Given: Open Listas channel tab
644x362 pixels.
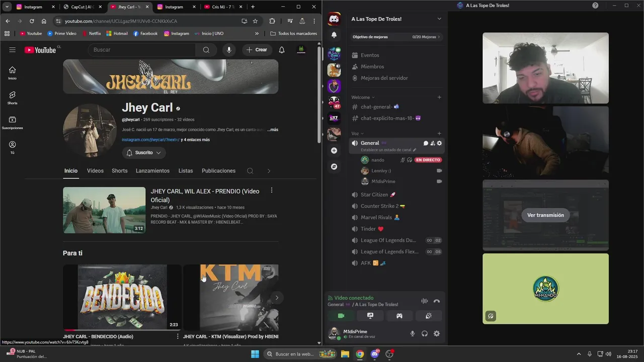Looking at the screenshot, I should tap(186, 171).
